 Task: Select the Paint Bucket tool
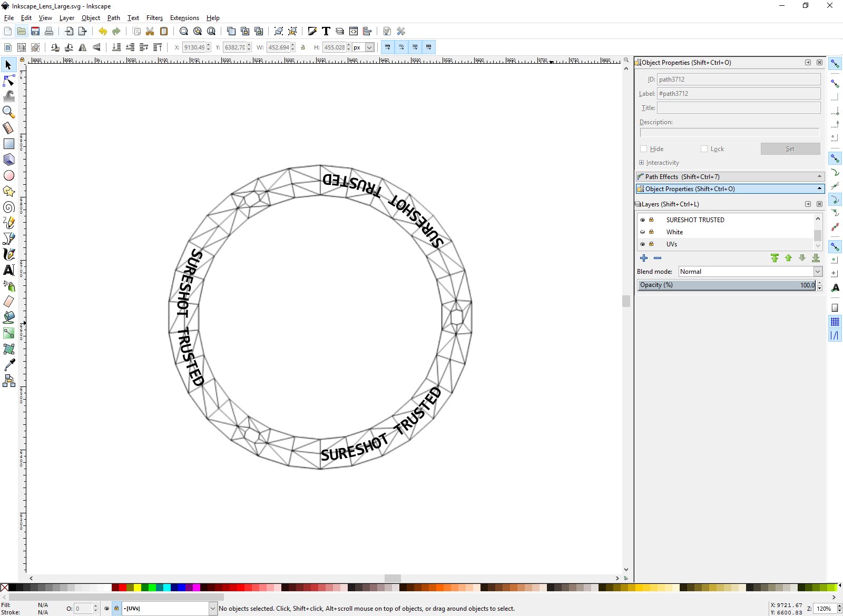8,317
